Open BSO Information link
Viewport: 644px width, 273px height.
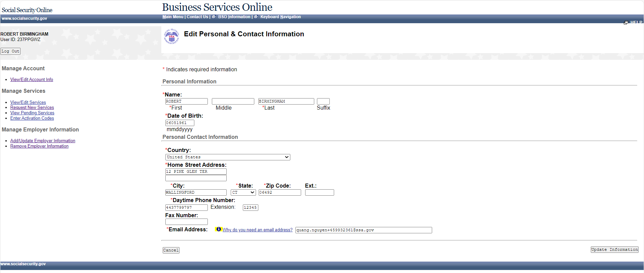click(234, 17)
